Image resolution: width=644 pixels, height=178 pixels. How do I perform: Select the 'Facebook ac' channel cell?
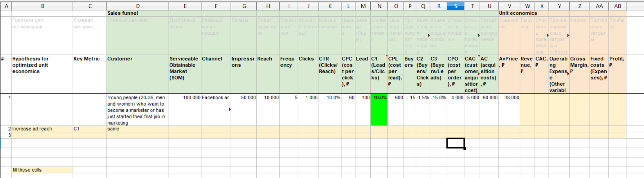pos(216,110)
